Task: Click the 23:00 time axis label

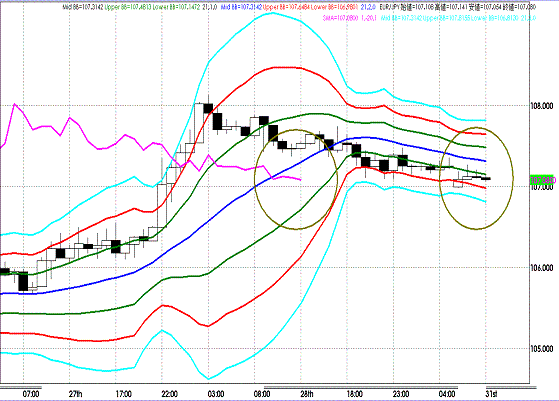Action: [x=401, y=394]
